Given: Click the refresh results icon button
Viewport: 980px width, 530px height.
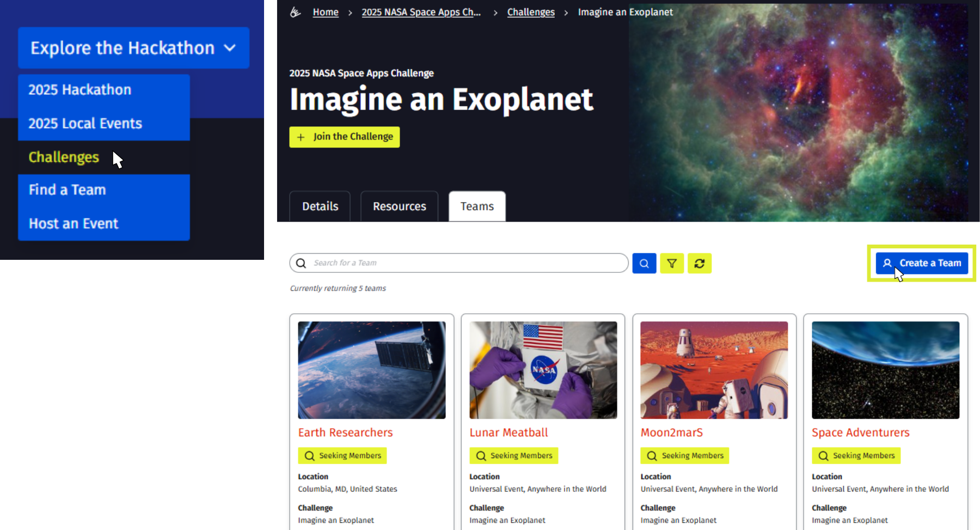Looking at the screenshot, I should (x=700, y=264).
